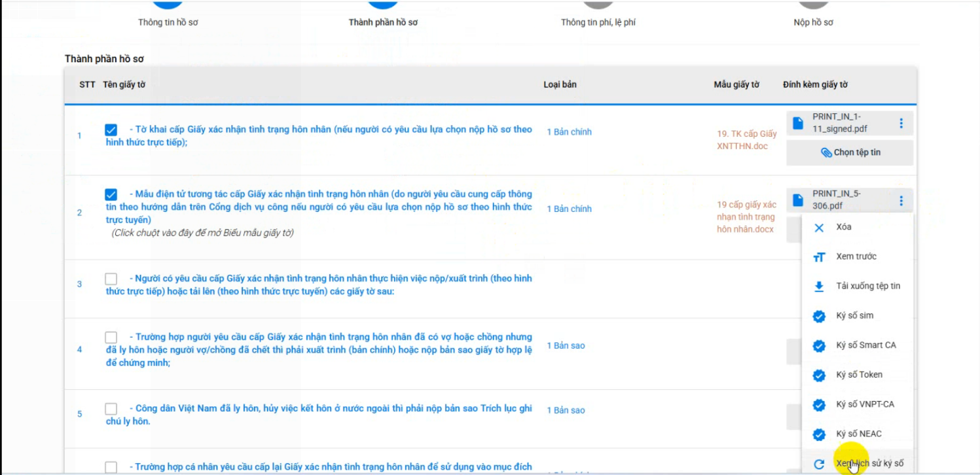Tick the row 4 checkbox about ly hôn
Image resolution: width=980 pixels, height=475 pixels.
[x=111, y=338]
